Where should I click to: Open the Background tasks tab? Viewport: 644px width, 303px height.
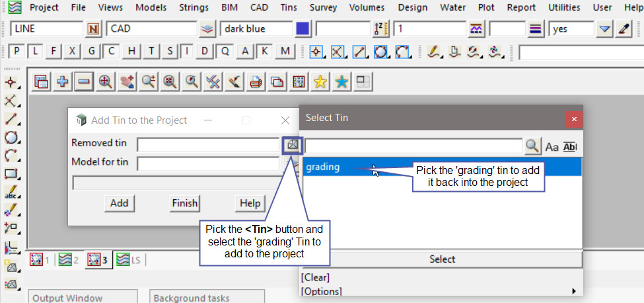pyautogui.click(x=207, y=297)
